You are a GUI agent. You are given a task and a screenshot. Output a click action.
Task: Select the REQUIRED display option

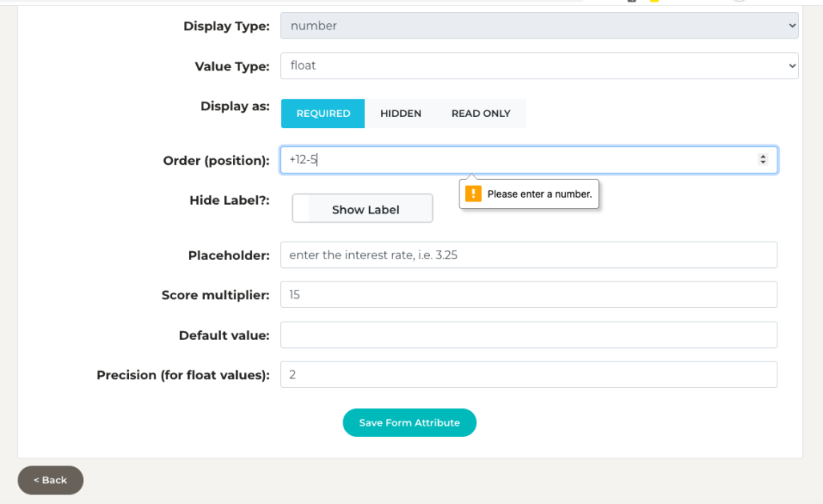point(323,114)
